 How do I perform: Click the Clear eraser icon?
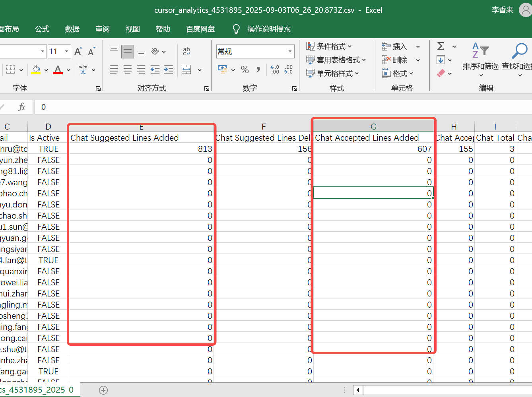click(441, 73)
